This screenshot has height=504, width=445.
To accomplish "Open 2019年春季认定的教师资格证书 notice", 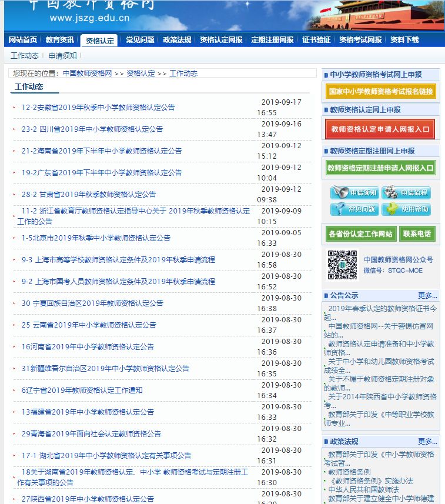I will tap(380, 313).
